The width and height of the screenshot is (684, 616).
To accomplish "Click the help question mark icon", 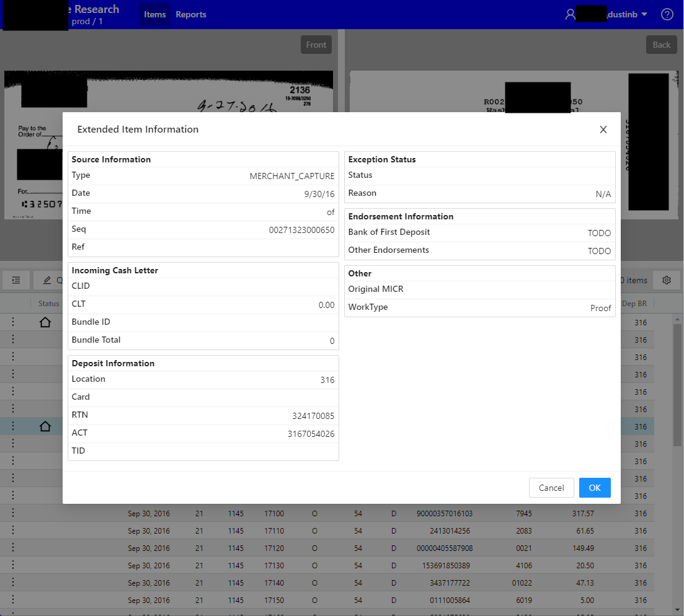I will (667, 14).
